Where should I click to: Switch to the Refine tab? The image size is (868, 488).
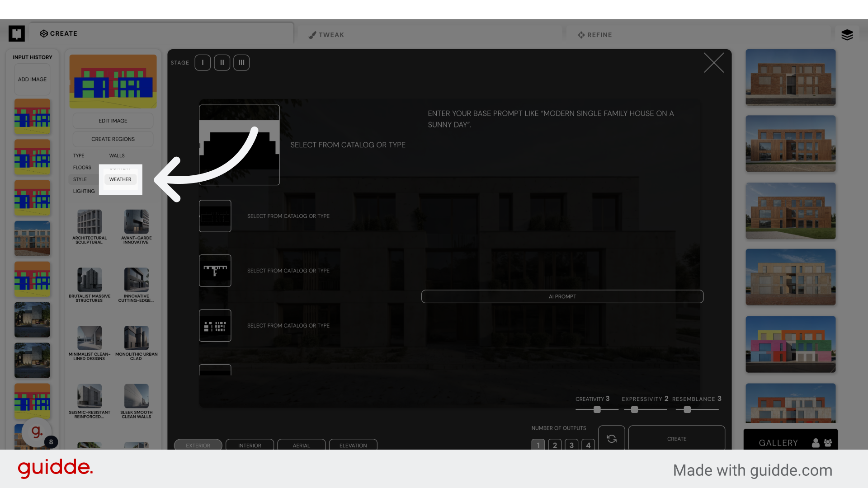595,35
